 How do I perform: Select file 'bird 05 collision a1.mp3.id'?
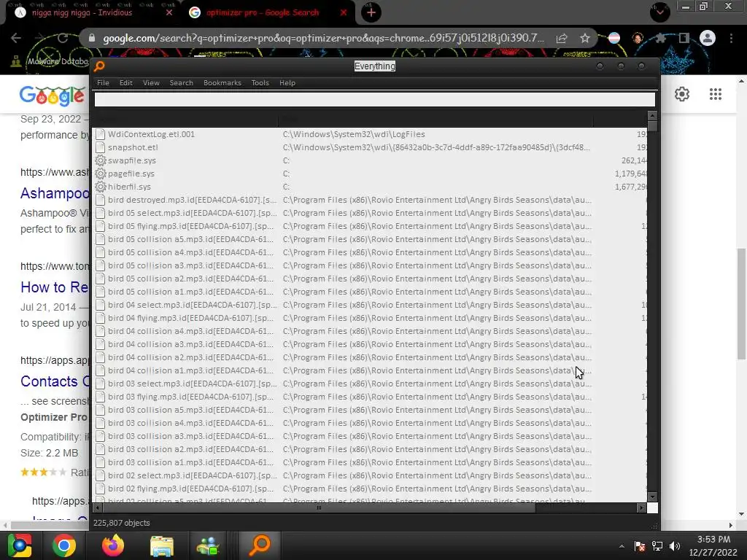coord(191,292)
